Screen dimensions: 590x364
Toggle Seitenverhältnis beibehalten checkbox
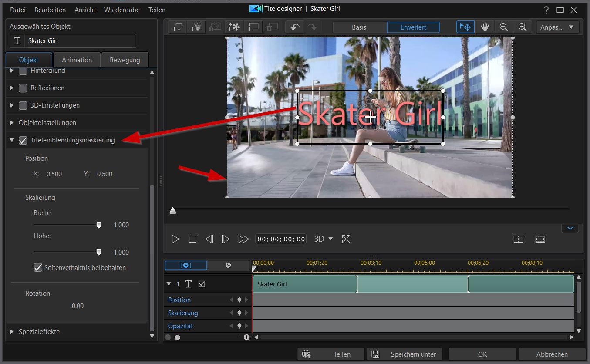[38, 267]
